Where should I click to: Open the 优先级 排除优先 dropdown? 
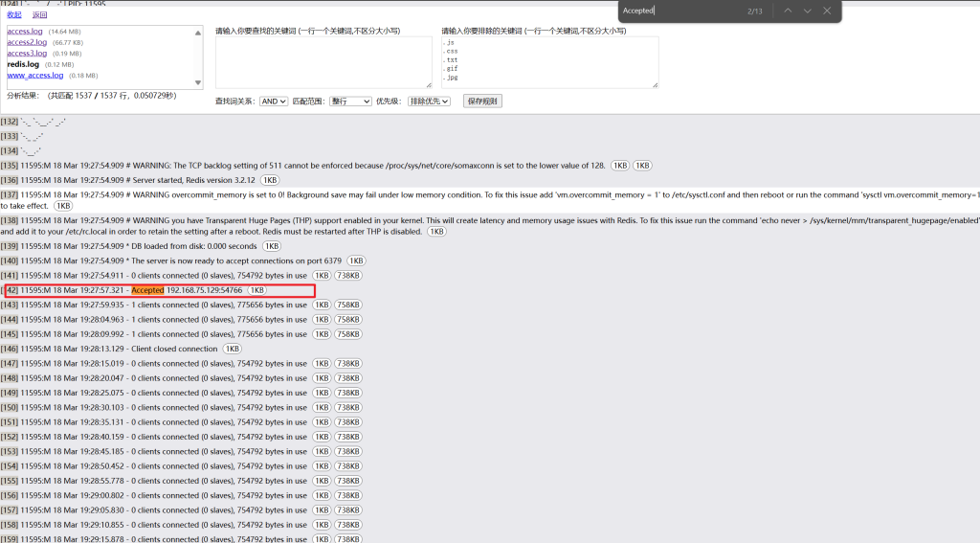coord(429,101)
